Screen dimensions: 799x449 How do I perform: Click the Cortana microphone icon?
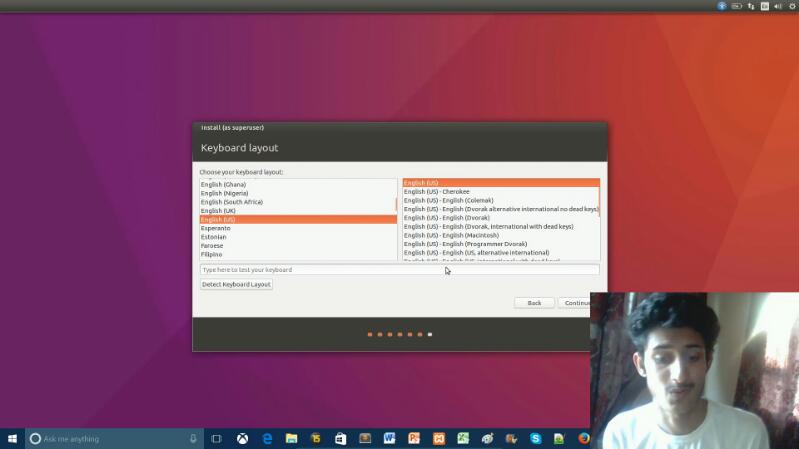[x=193, y=438]
